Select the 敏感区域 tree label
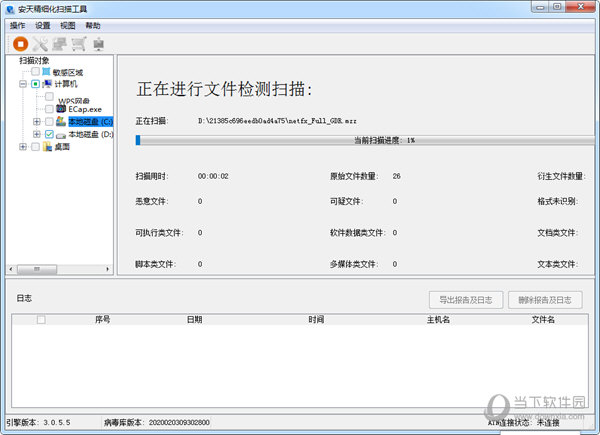Image resolution: width=600 pixels, height=435 pixels. 68,72
